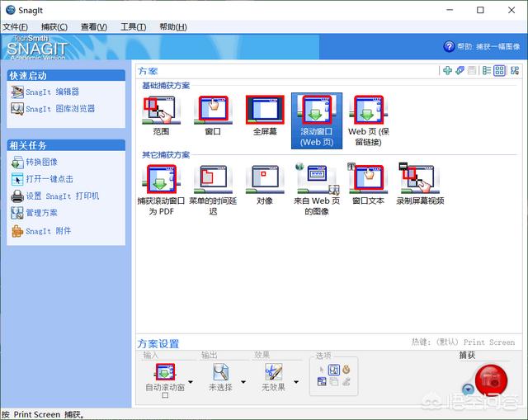Open SnagIt 附件 accessories
This screenshot has width=528, height=420.
(x=49, y=231)
